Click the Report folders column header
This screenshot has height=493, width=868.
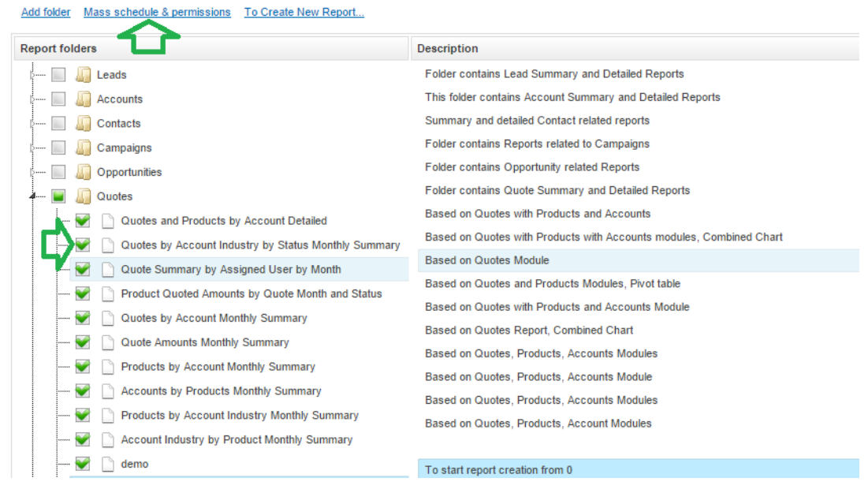click(58, 48)
